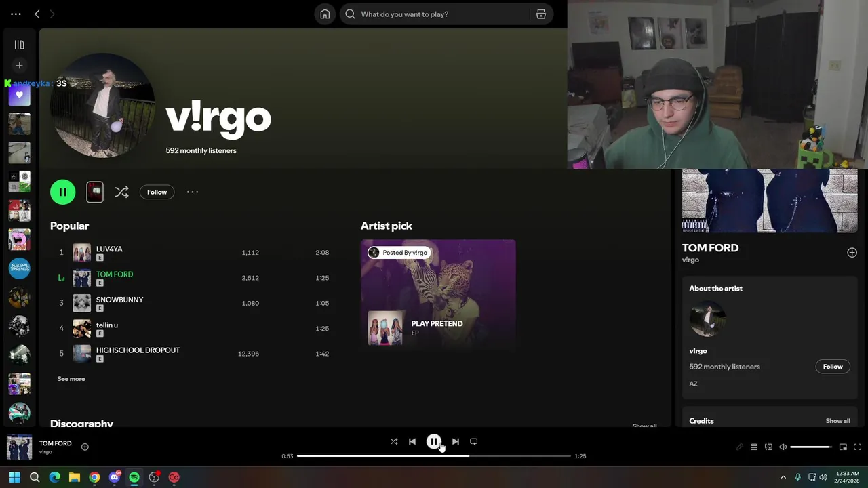Screen dimensions: 868x488
Task: Click the Posted By v!rgo badge
Action: 399,253
